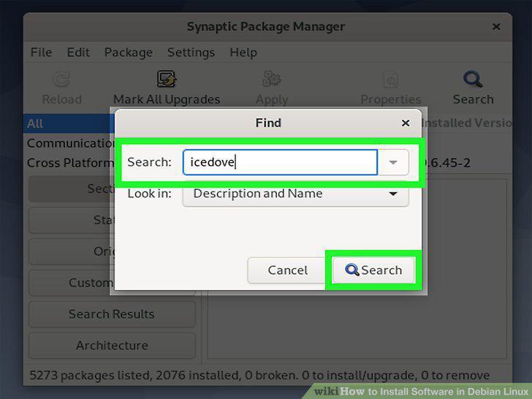Click the Apply toolbar icon

pos(271,79)
